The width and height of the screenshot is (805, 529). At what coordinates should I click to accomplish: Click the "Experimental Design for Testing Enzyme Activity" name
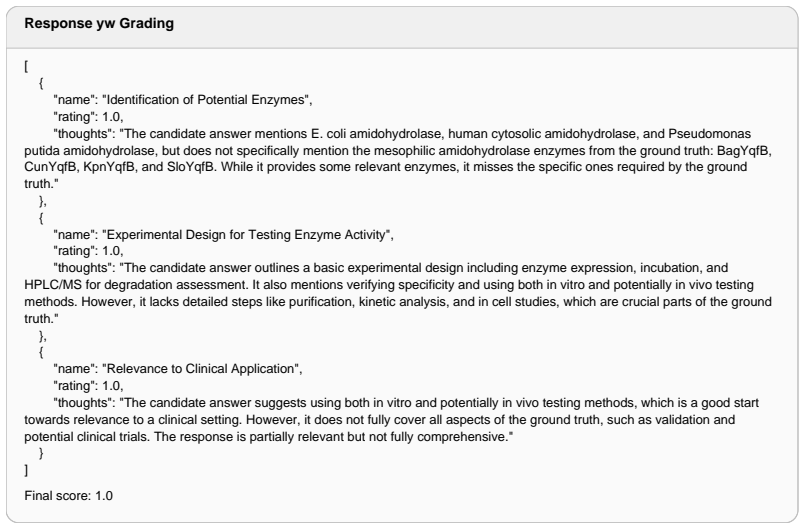(247, 235)
